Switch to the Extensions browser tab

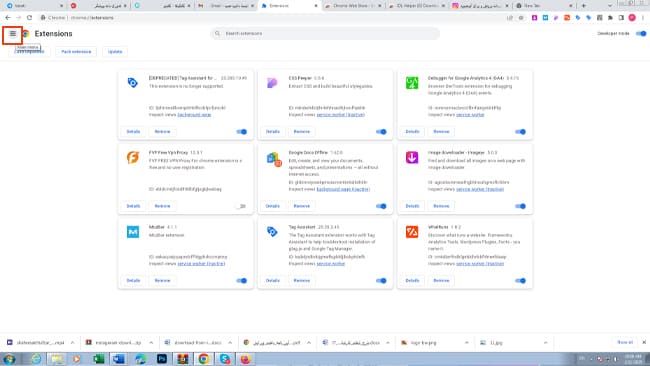(289, 6)
